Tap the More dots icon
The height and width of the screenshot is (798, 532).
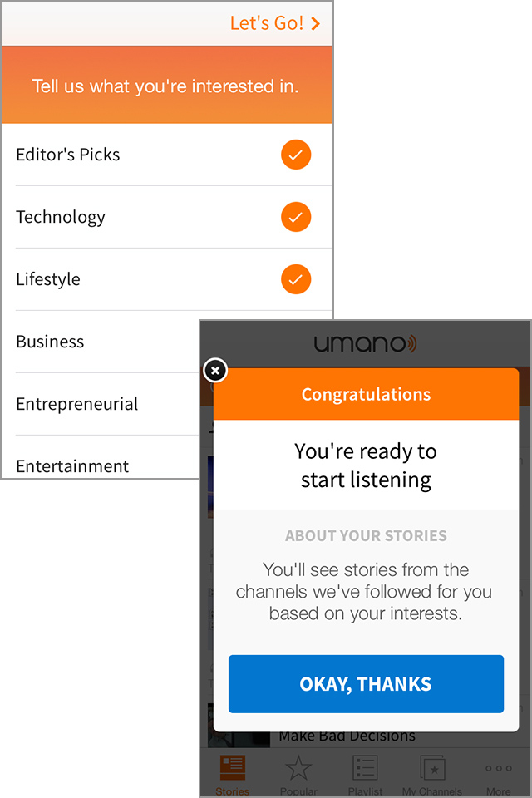(499, 768)
